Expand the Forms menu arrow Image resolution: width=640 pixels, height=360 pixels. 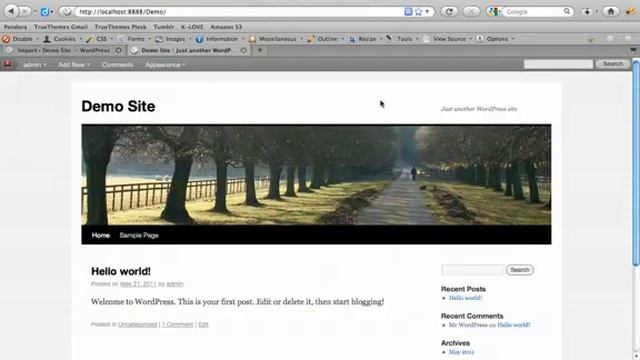pyautogui.click(x=149, y=39)
